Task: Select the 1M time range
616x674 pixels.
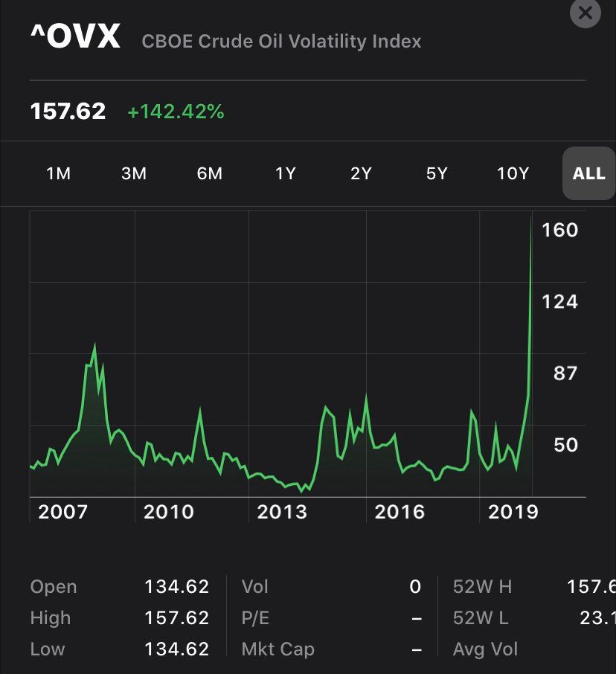Action: [58, 173]
